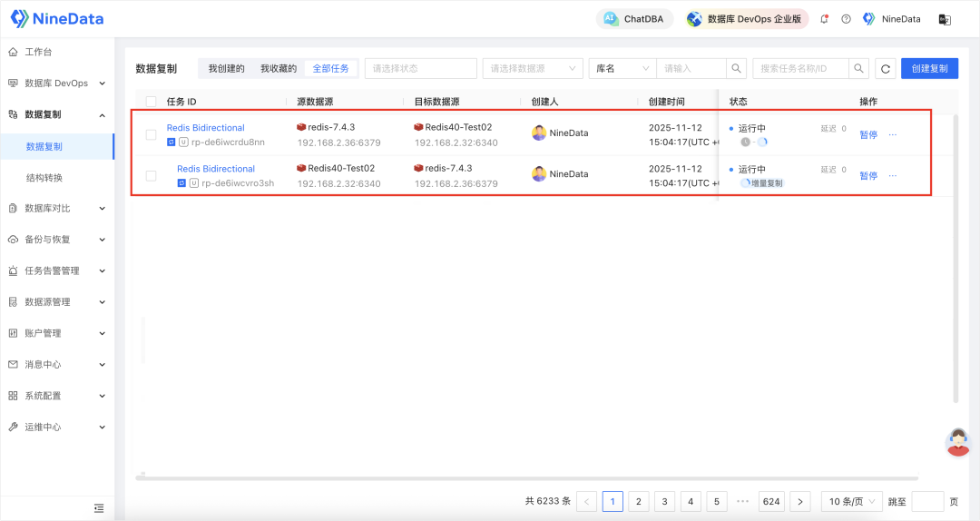
Task: Check the box for task rp-de6iwcvro3sh
Action: pos(152,175)
